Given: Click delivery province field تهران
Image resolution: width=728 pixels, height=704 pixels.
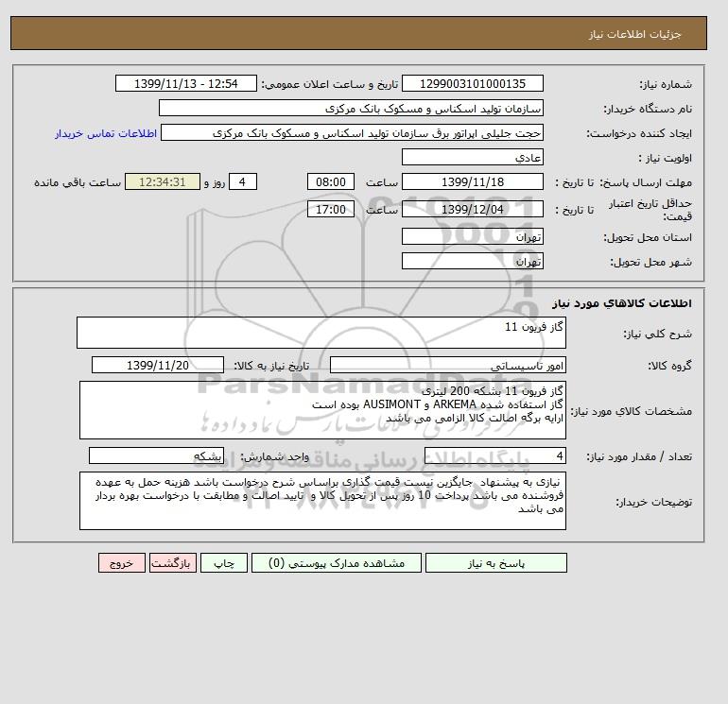Looking at the screenshot, I should tap(472, 236).
